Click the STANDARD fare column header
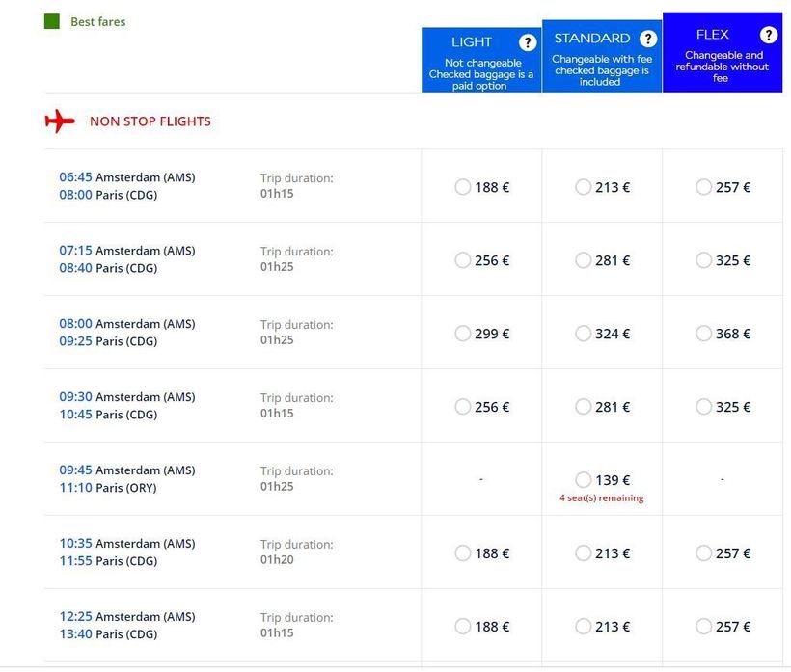The height and width of the screenshot is (672, 791). point(591,39)
